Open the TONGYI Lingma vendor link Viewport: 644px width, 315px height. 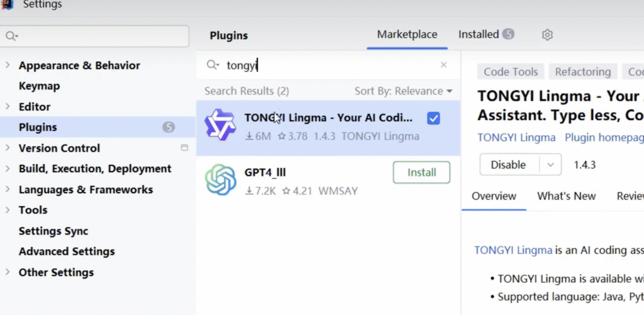pos(516,137)
